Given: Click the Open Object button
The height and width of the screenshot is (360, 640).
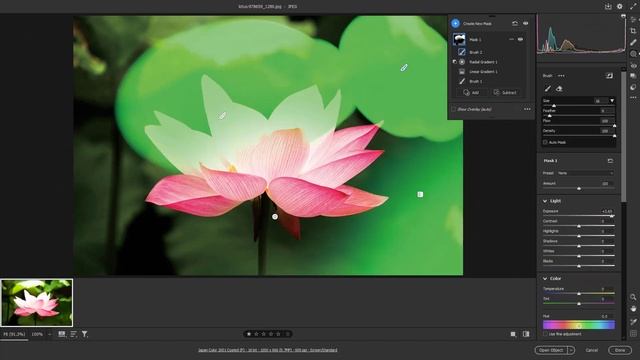Looking at the screenshot, I should (551, 350).
